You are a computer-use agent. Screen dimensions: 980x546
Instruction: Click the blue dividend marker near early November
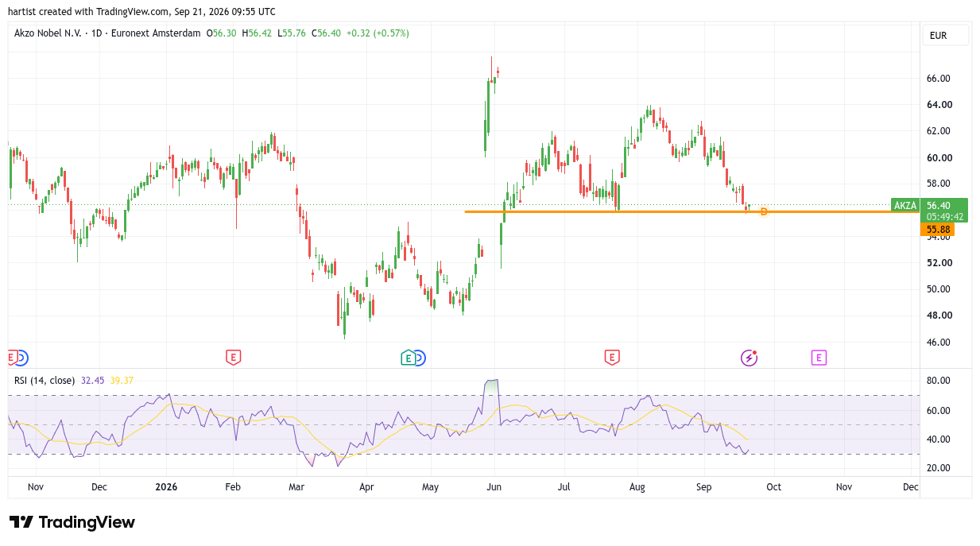22,358
